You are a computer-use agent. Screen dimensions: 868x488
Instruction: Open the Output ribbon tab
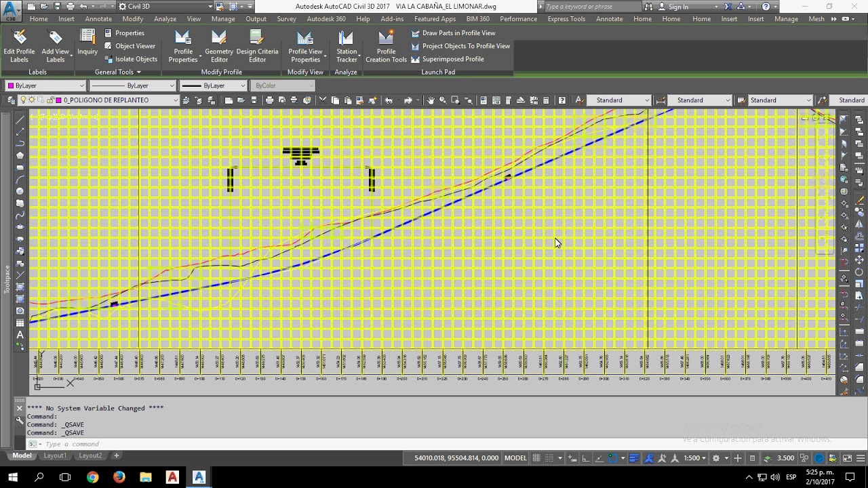click(x=256, y=19)
